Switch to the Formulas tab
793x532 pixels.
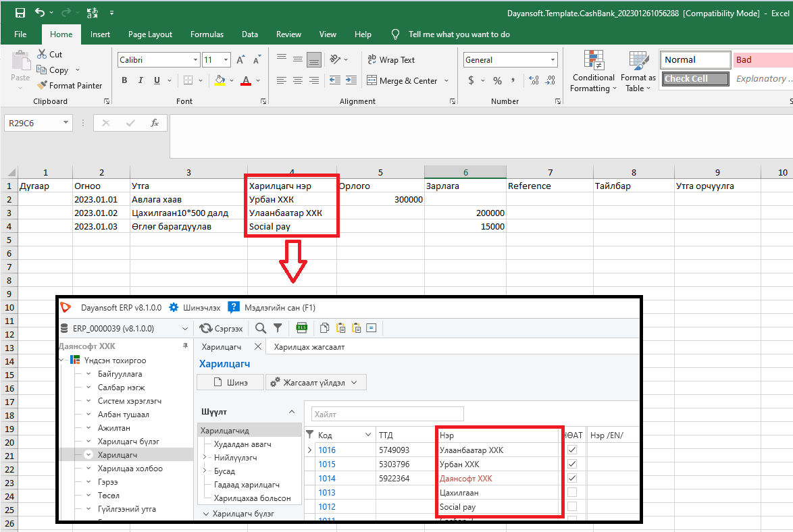(207, 34)
